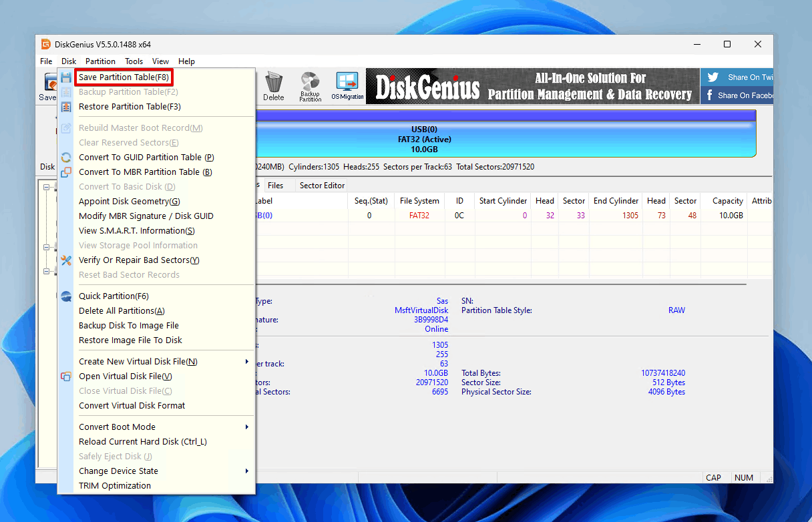Click the Save toolbar icon
The height and width of the screenshot is (522, 812).
[48, 87]
